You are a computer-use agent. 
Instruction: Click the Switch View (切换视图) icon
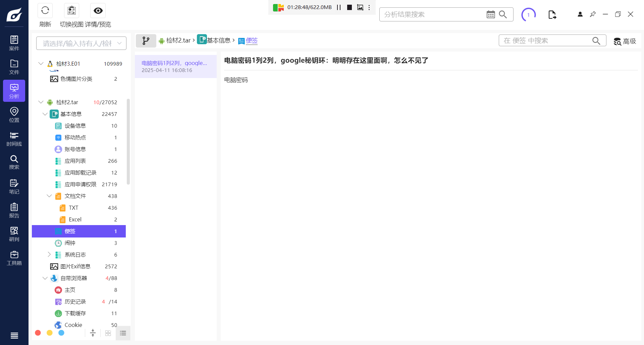pyautogui.click(x=71, y=11)
